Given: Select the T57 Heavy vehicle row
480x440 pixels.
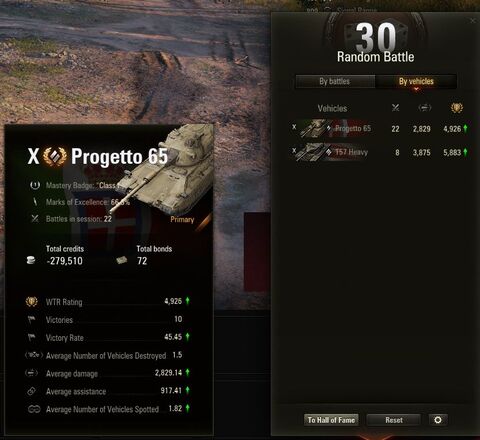Looking at the screenshot, I should (379, 152).
